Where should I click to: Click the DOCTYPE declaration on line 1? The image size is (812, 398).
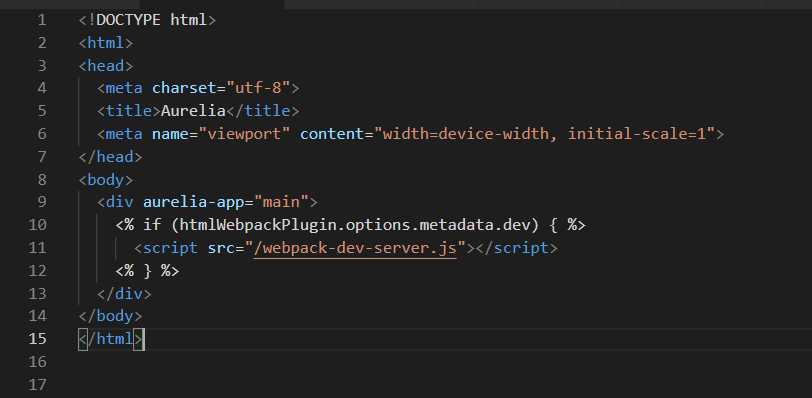point(147,21)
